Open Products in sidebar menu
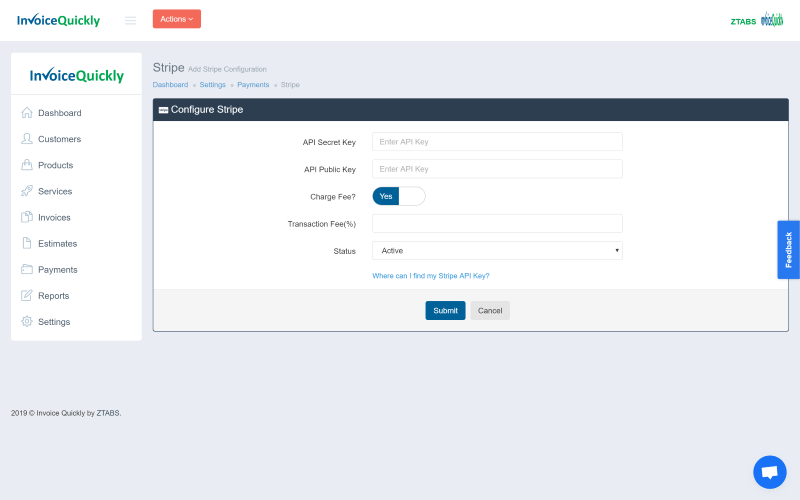 coord(56,165)
